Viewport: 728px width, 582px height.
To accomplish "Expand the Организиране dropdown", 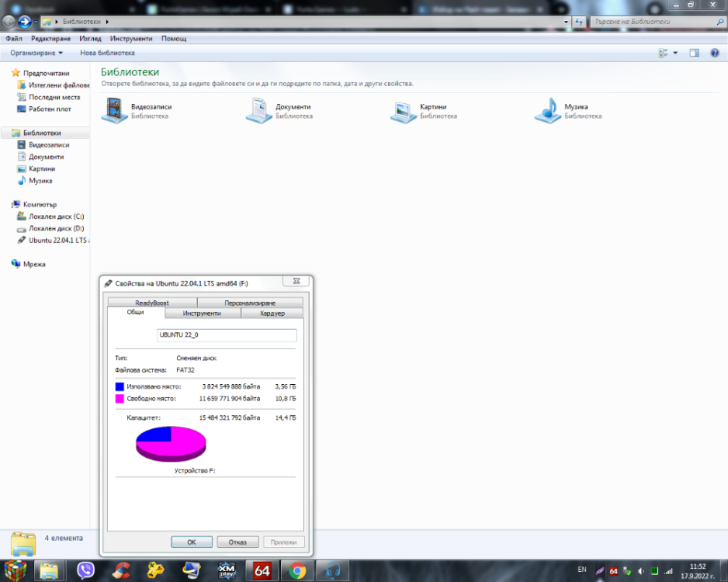I will pyautogui.click(x=36, y=53).
